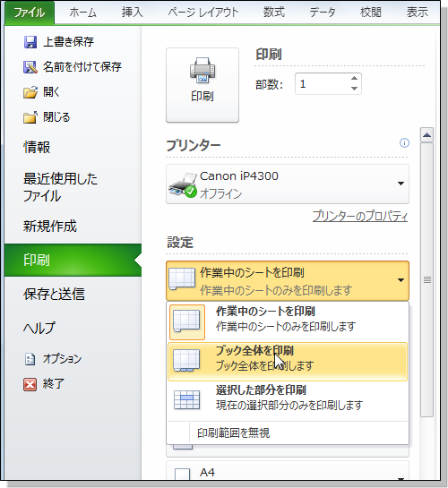Viewport: 448px width, 488px height.
Task: Open the プリンターのプロパティ link
Action: click(x=360, y=217)
